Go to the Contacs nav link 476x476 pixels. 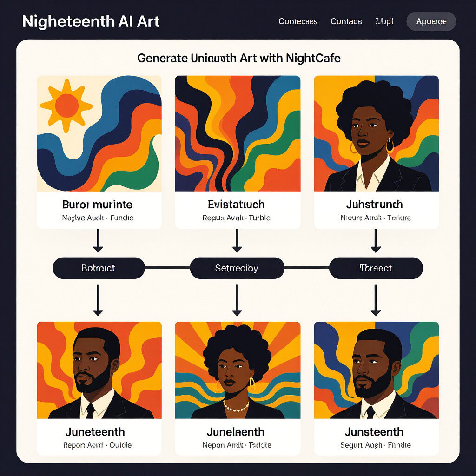coord(346,21)
